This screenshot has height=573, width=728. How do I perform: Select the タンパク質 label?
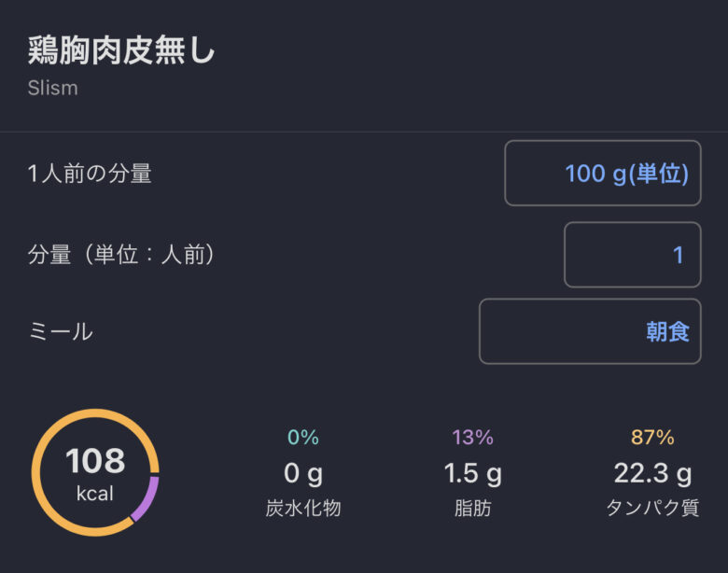coord(652,508)
